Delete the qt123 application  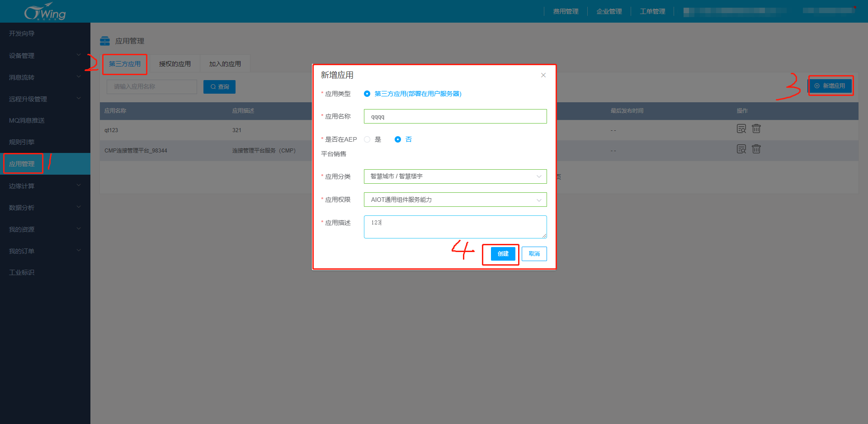[x=756, y=129]
